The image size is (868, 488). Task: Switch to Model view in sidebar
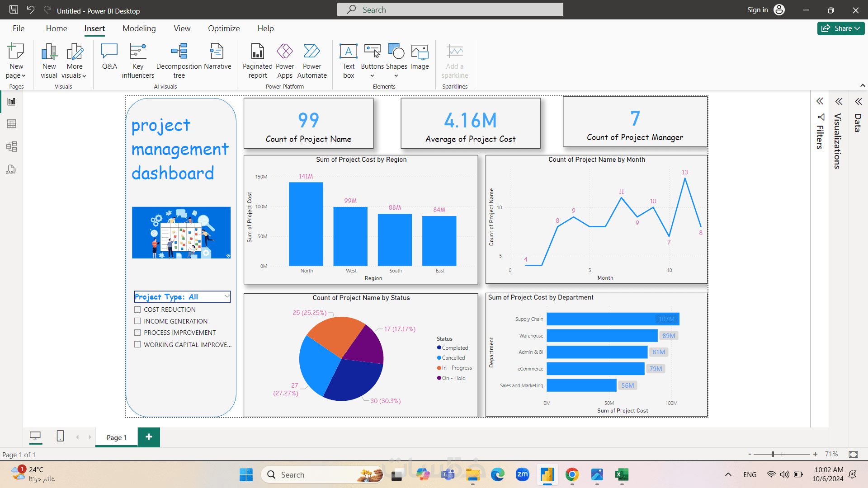[11, 146]
